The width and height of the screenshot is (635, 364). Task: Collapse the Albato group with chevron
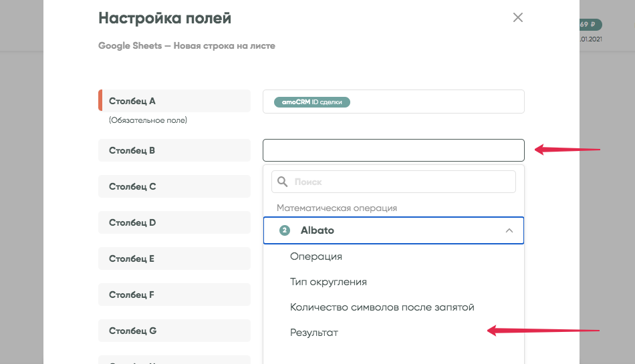509,230
